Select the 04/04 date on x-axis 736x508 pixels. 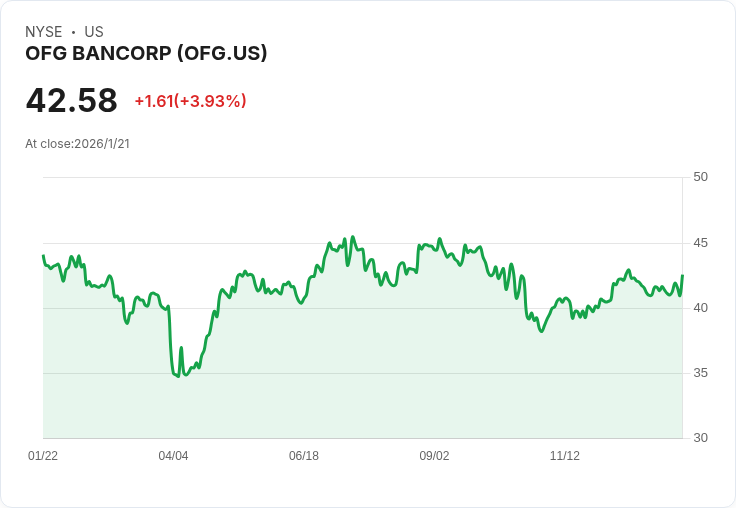tap(173, 456)
